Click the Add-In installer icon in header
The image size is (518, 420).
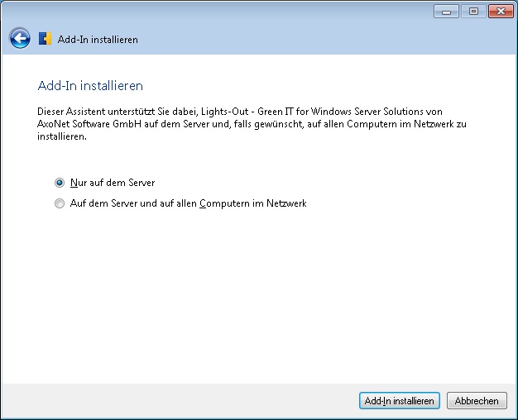45,39
